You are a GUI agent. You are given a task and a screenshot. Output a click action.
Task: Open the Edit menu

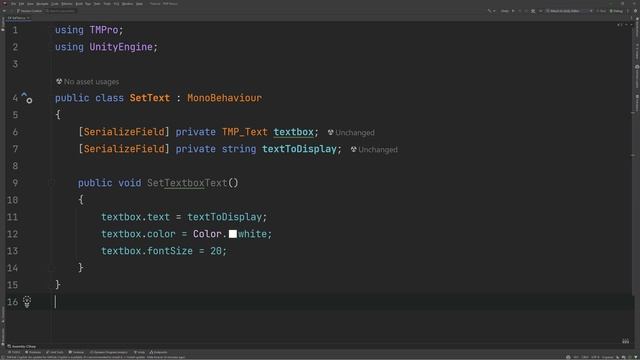pos(21,4)
